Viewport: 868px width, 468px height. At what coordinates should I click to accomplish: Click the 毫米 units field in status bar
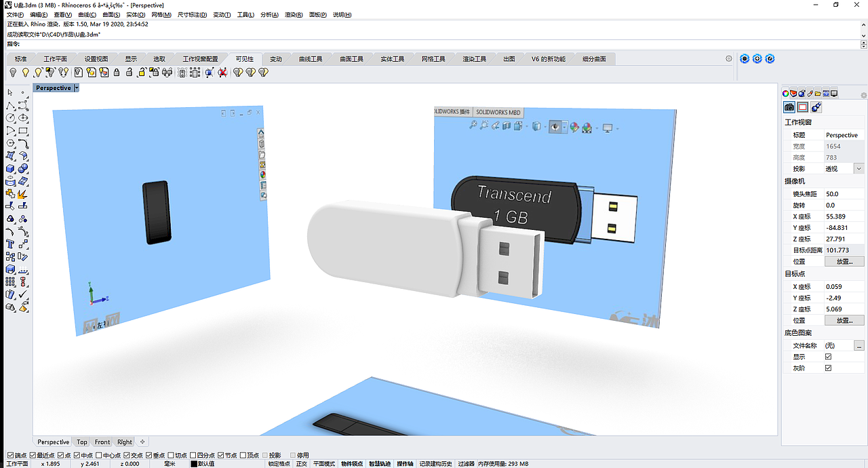point(170,464)
